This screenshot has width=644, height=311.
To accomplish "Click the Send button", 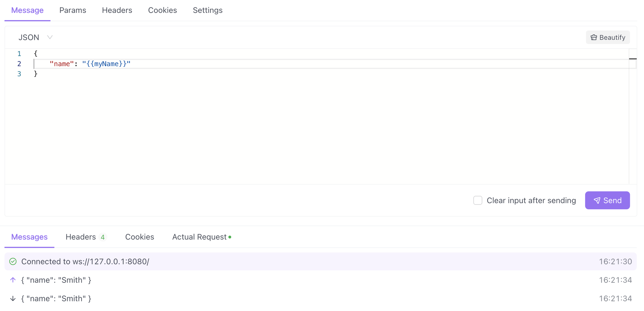I will point(607,200).
